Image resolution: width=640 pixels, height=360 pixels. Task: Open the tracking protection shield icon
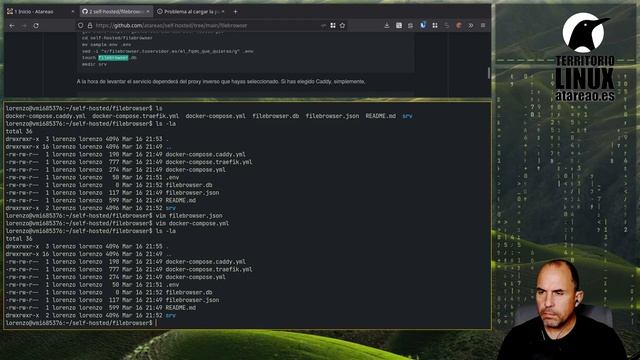(81, 25)
